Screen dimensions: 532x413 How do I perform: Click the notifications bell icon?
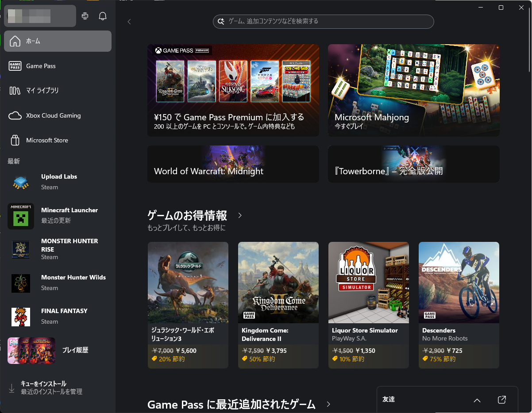click(x=102, y=16)
